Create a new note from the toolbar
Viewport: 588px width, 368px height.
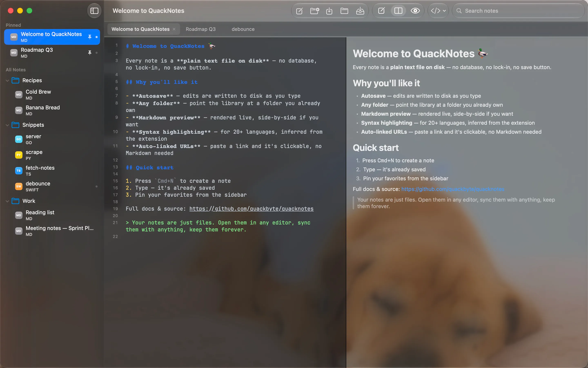[x=299, y=11]
